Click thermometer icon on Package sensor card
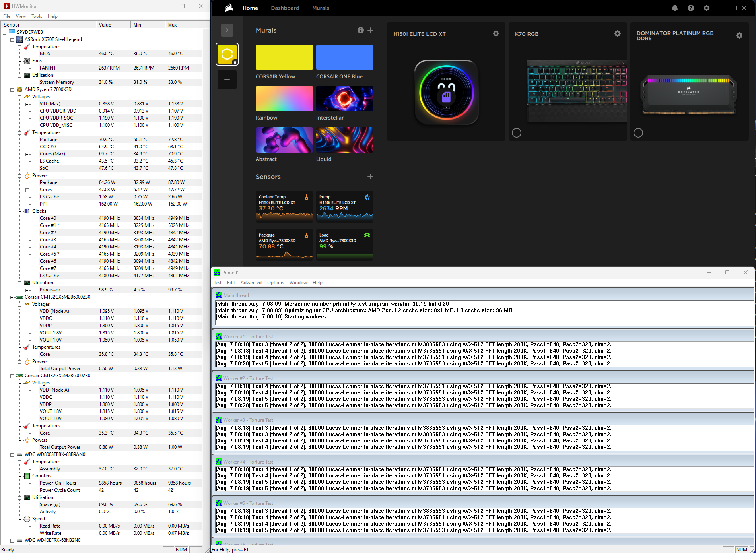 [307, 235]
